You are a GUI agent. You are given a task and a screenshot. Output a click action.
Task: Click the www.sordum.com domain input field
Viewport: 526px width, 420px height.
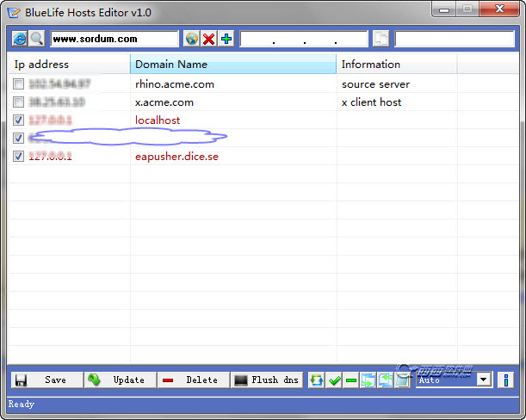[114, 39]
